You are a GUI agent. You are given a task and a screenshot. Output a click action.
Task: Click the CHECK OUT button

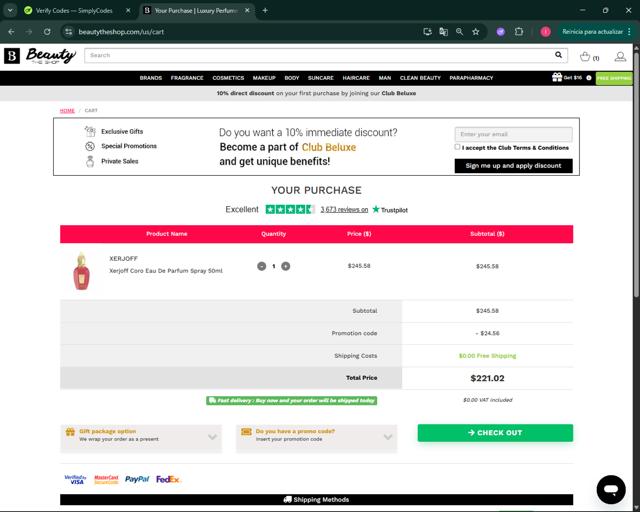495,433
